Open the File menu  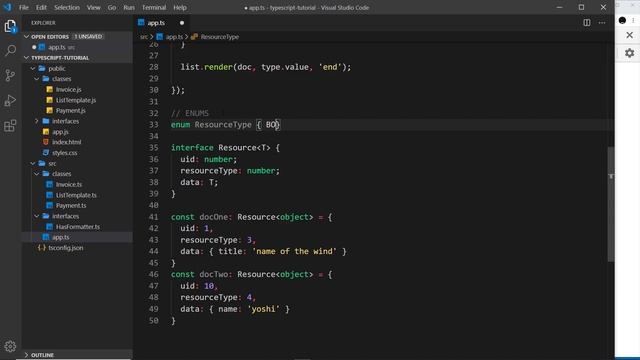point(24,7)
